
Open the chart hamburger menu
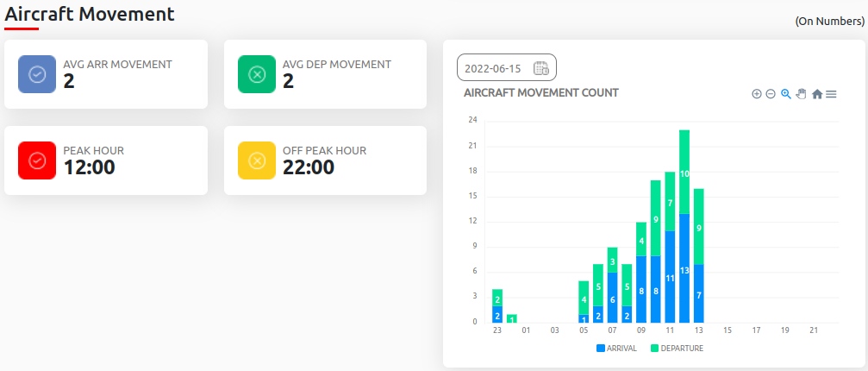[x=831, y=94]
